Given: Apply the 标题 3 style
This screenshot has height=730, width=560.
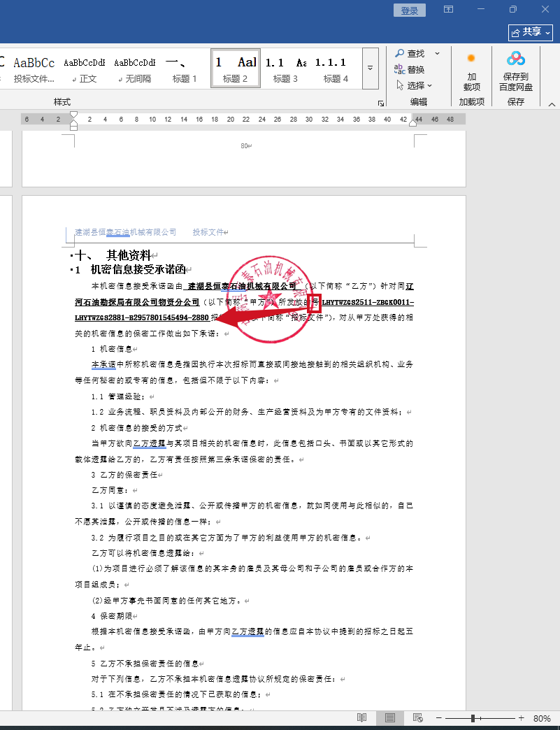Looking at the screenshot, I should pyautogui.click(x=285, y=70).
